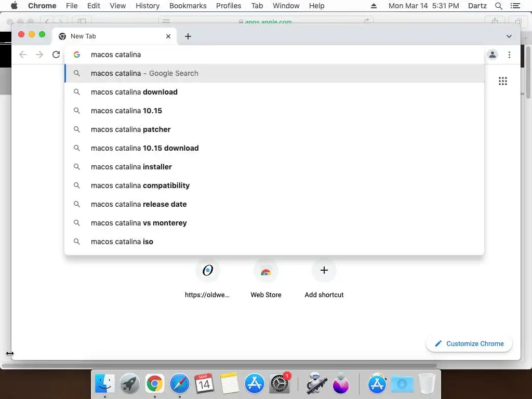Go forward with Chrome's forward arrow
This screenshot has width=532, height=399.
[39, 55]
